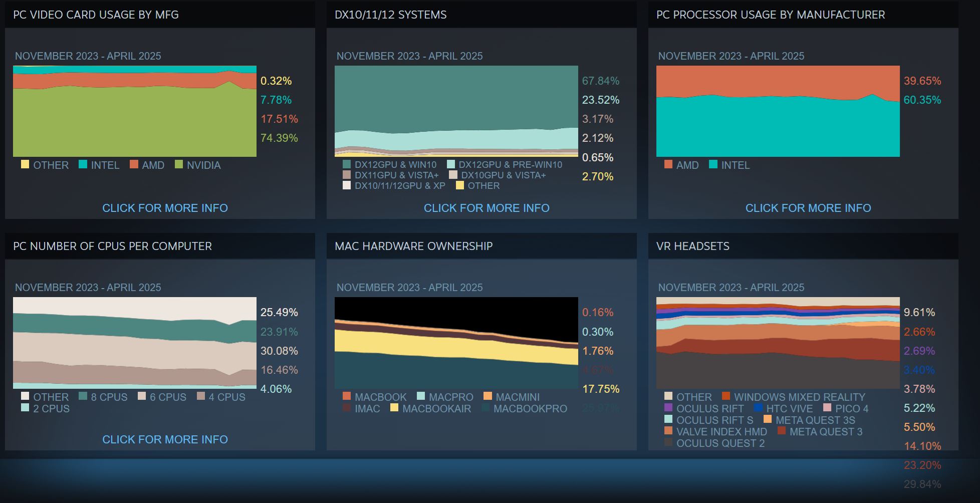Screen dimensions: 980x503
Task: Click the yellow OTHER swatch in video card legend
Action: click(25, 164)
